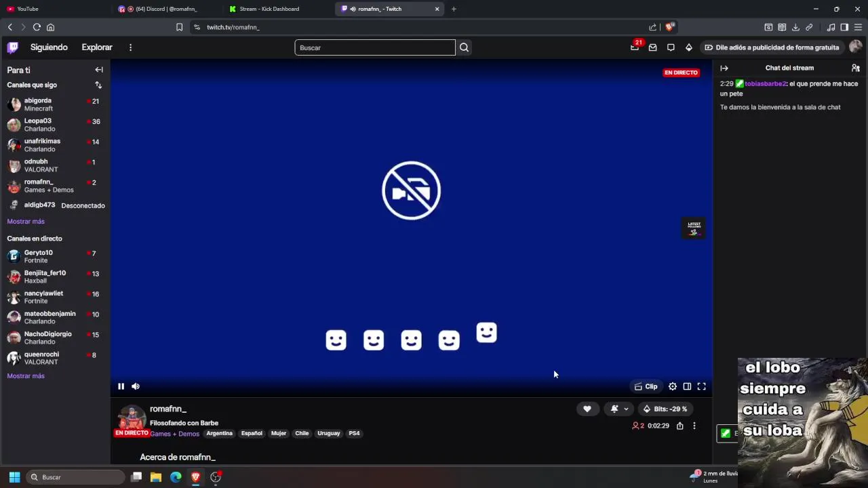
Task: Click the browser share page icon
Action: [652, 27]
